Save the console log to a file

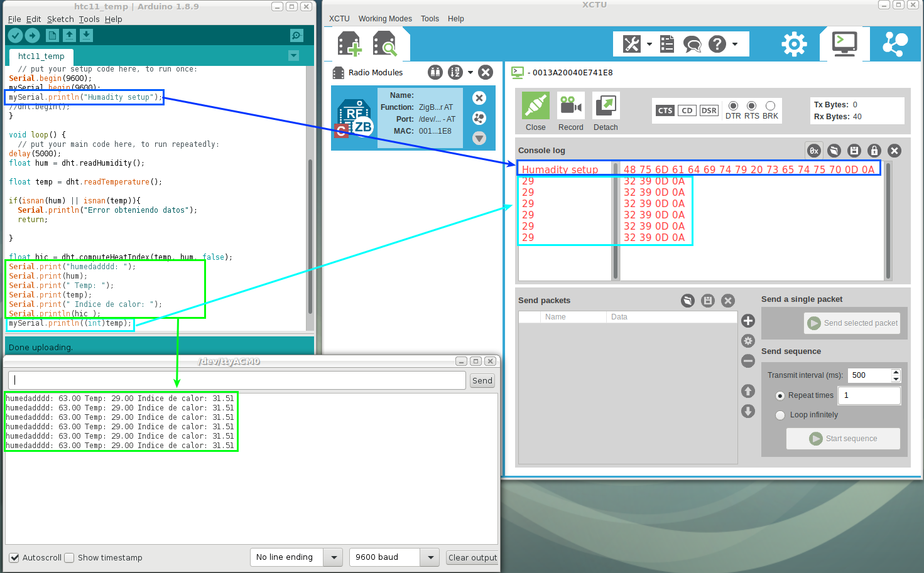click(x=854, y=150)
